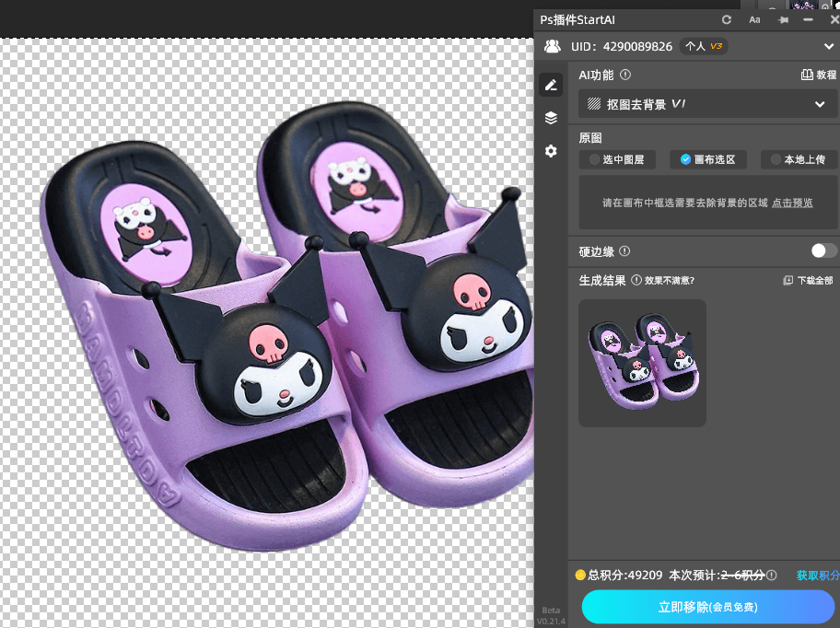Viewport: 840px width, 628px height.
Task: Click the info icon beside 硬边缘
Action: pos(624,250)
